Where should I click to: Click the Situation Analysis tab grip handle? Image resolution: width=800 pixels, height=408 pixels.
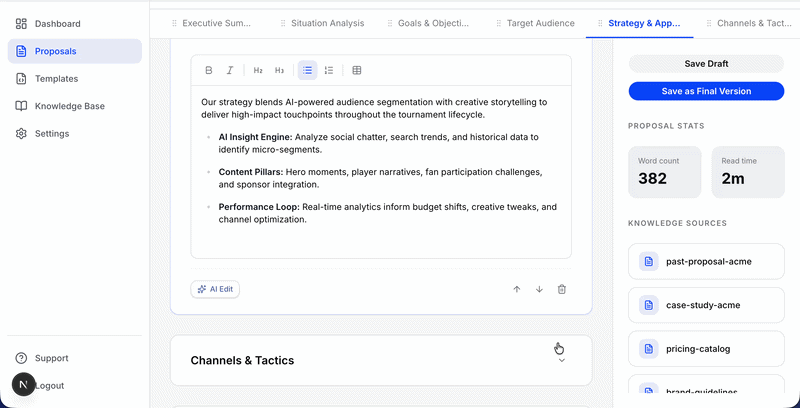[x=283, y=23]
